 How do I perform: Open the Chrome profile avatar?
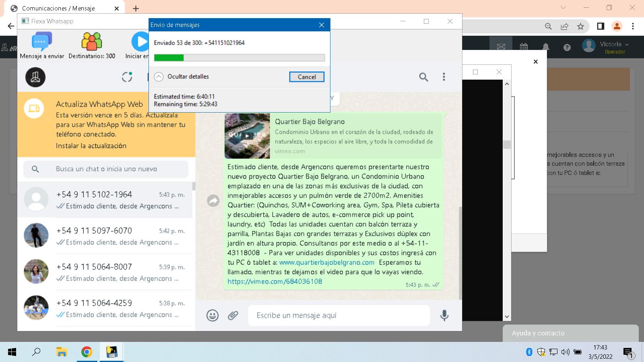tap(617, 26)
